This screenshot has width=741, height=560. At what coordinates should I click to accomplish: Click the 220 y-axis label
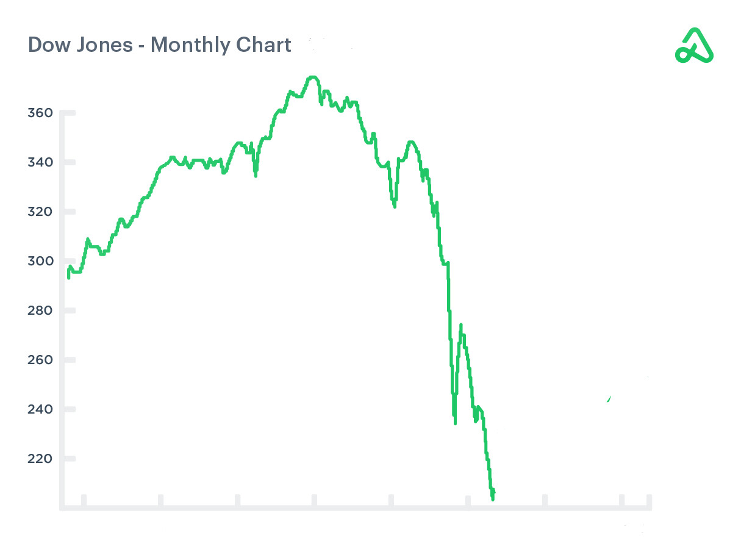40,459
